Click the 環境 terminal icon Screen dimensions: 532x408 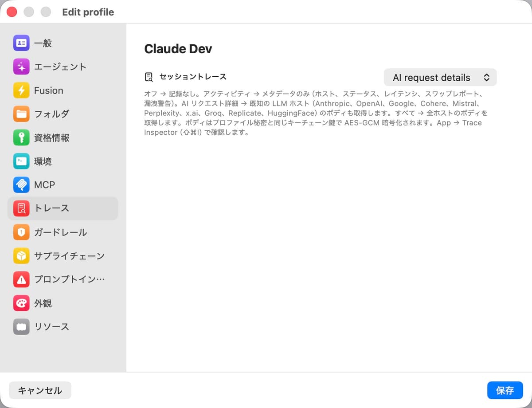coord(21,161)
